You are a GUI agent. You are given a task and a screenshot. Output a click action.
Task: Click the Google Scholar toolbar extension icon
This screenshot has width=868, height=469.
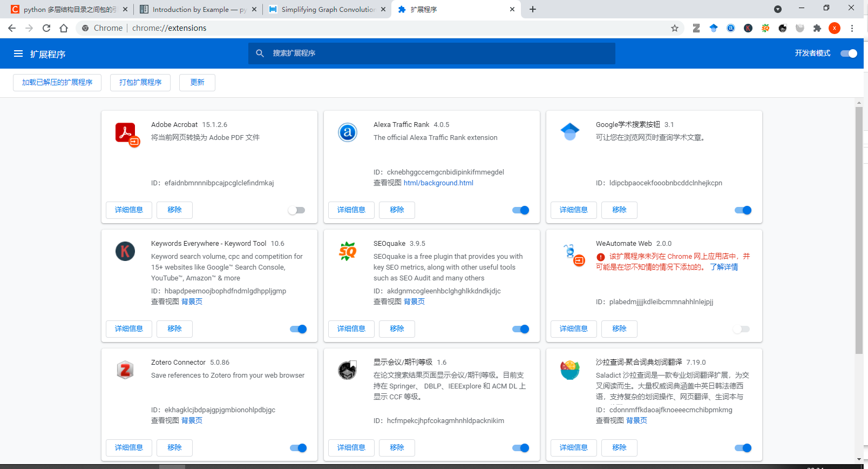[714, 28]
